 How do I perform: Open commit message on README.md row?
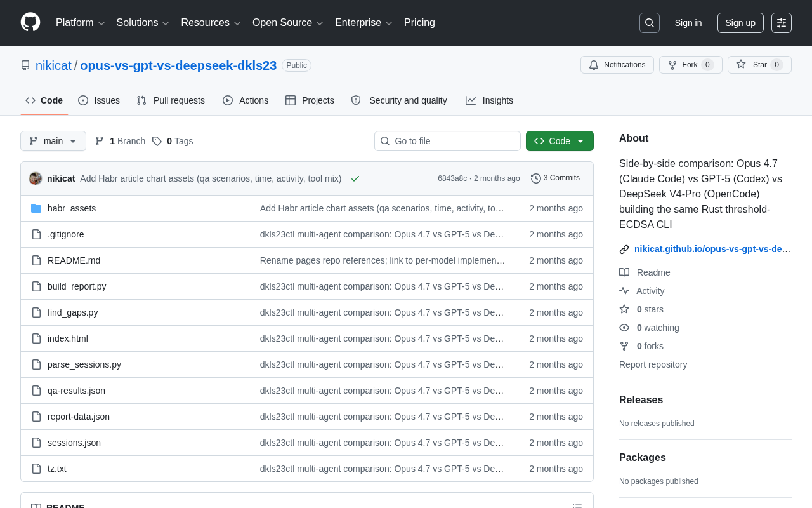[383, 260]
